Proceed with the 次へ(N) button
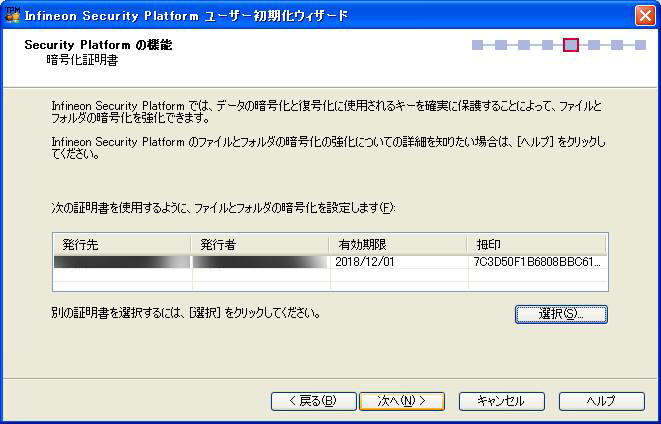 click(402, 401)
